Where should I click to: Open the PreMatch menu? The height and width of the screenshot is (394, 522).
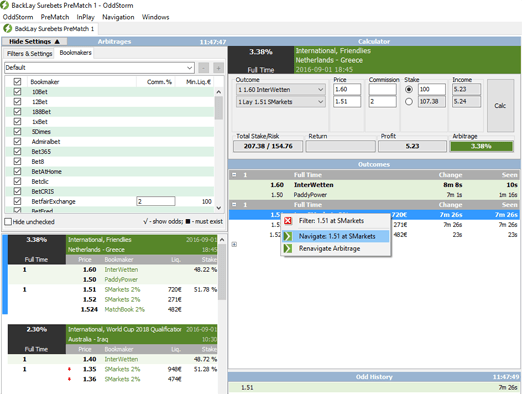55,17
